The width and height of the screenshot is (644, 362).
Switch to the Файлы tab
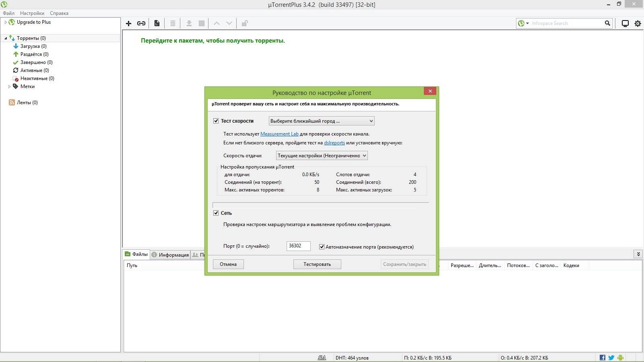click(x=136, y=254)
